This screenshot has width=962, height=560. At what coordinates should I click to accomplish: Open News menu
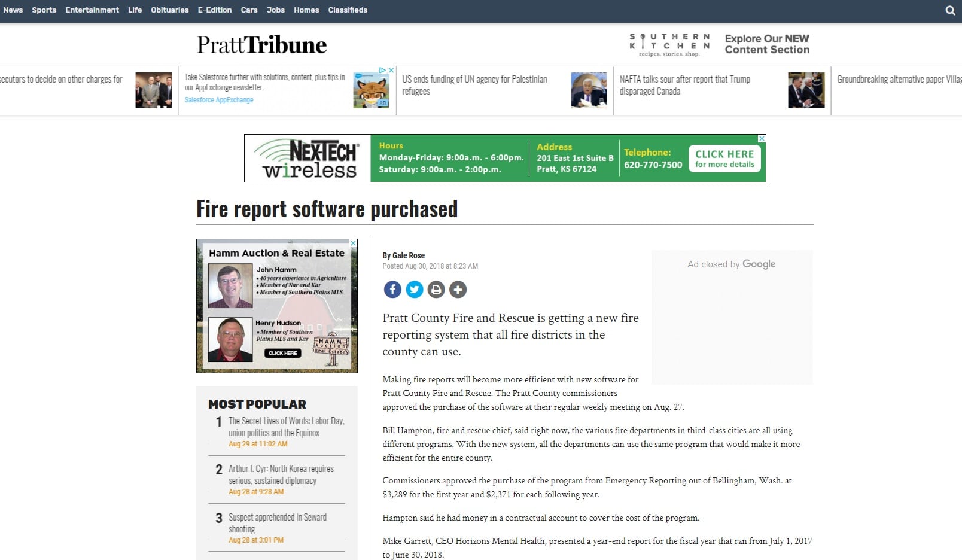tap(13, 10)
